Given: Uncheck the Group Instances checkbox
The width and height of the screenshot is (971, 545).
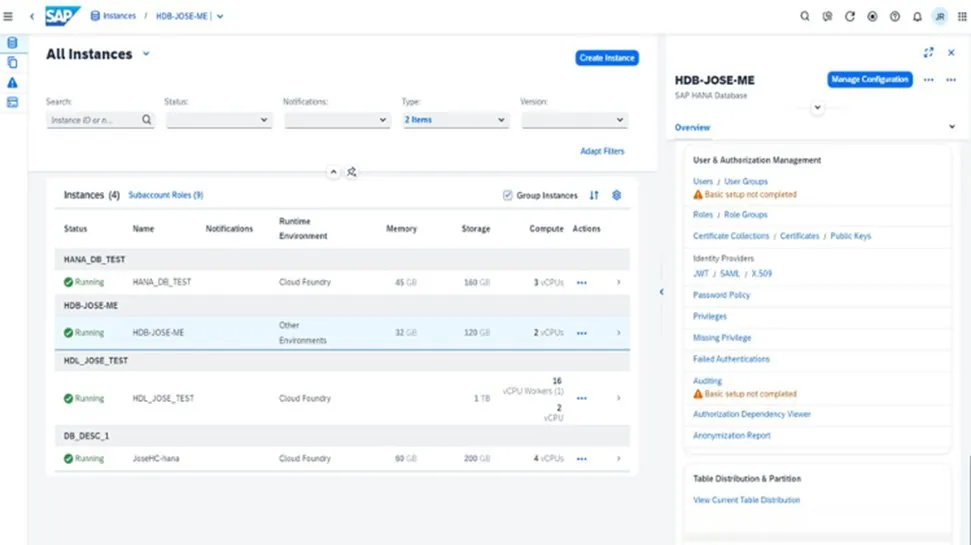Looking at the screenshot, I should 508,196.
